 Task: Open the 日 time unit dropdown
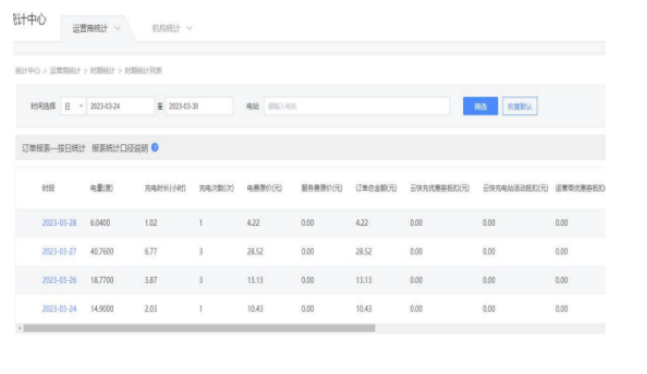(73, 106)
